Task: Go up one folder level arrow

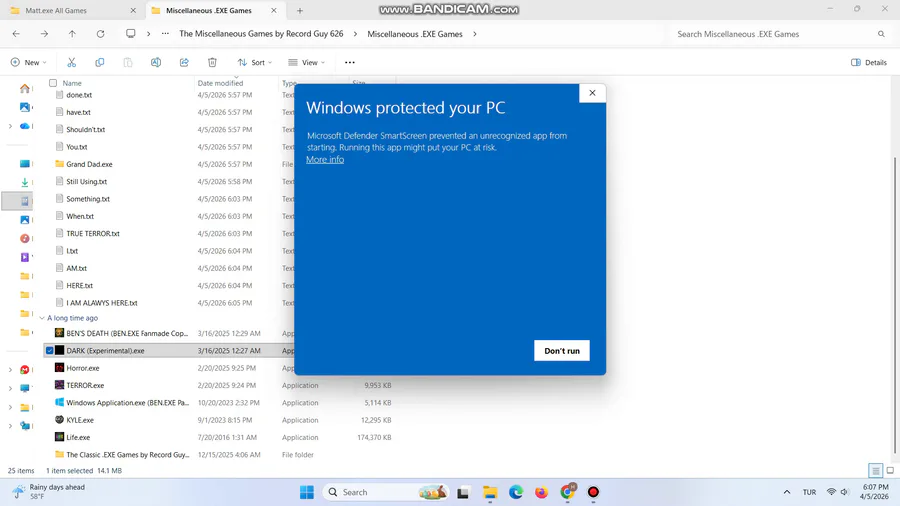Action: click(72, 34)
